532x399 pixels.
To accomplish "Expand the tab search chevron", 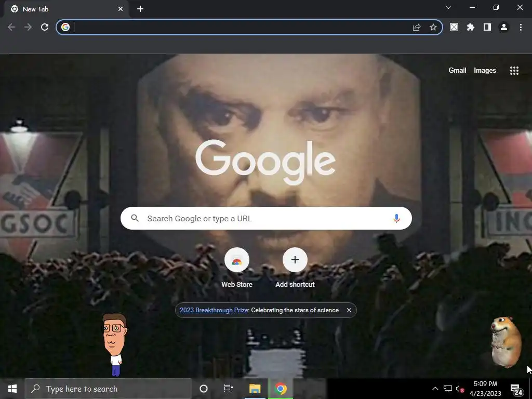I will click(448, 7).
